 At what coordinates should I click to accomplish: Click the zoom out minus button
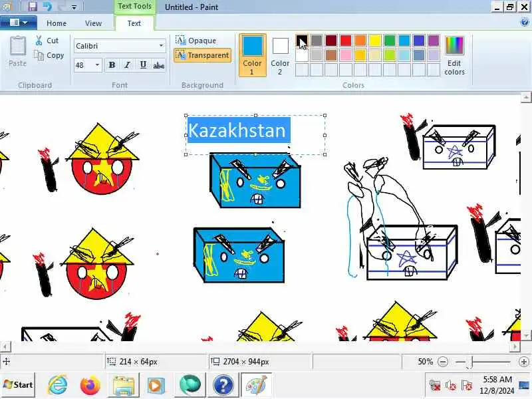tap(443, 362)
